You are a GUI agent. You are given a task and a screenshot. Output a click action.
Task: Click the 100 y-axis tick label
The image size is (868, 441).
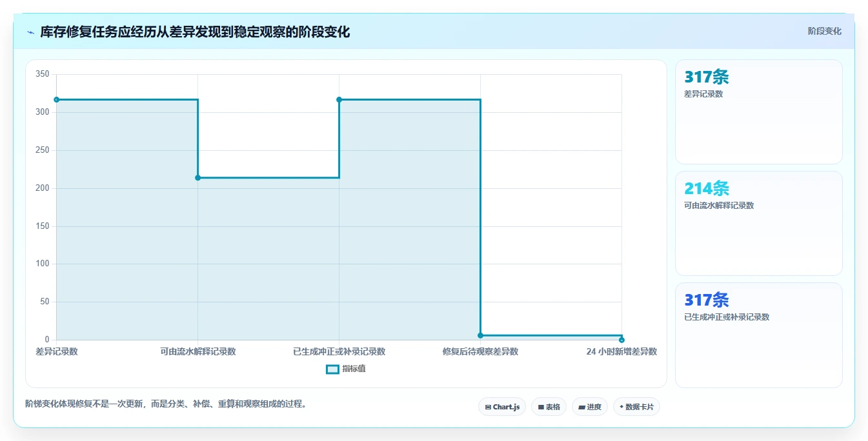tap(43, 264)
